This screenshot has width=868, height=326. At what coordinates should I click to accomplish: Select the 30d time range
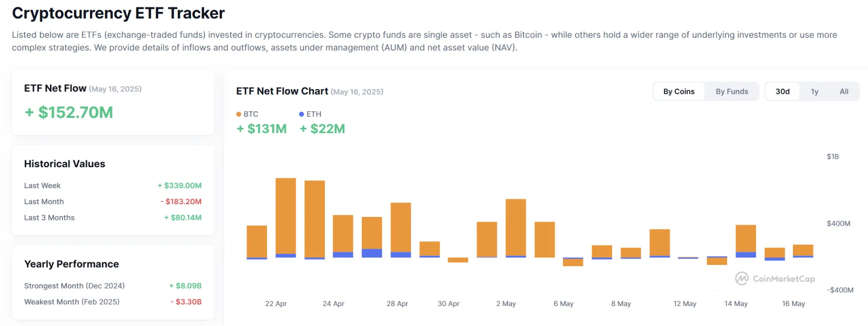point(782,91)
